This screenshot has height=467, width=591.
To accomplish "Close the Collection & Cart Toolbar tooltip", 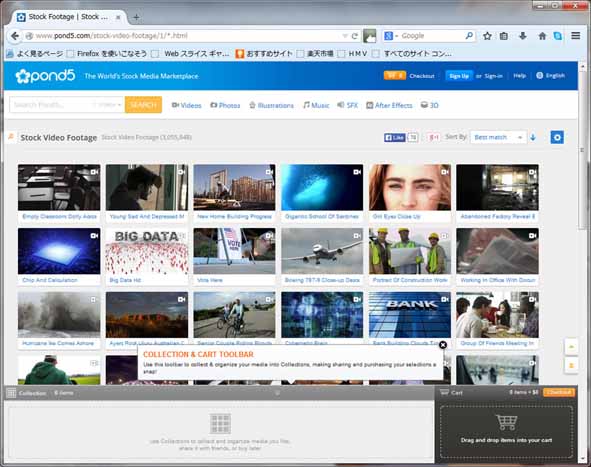I will tap(443, 345).
